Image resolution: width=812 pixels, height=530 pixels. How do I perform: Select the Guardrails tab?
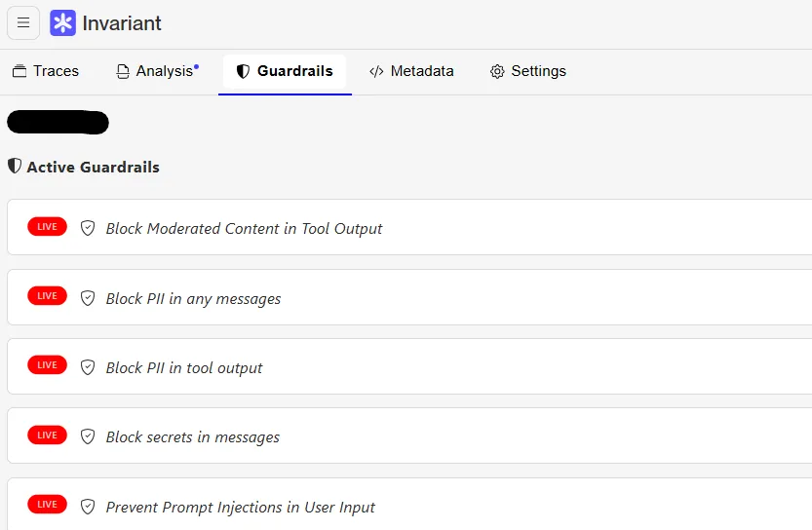click(285, 71)
